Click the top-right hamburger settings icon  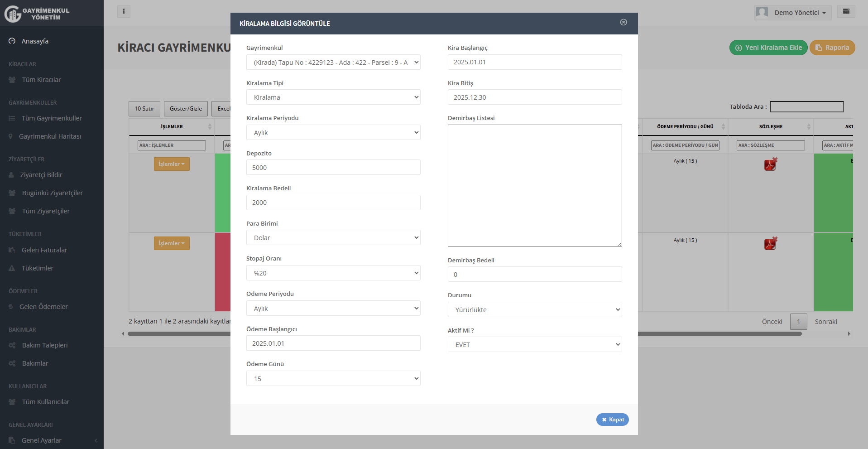846,11
